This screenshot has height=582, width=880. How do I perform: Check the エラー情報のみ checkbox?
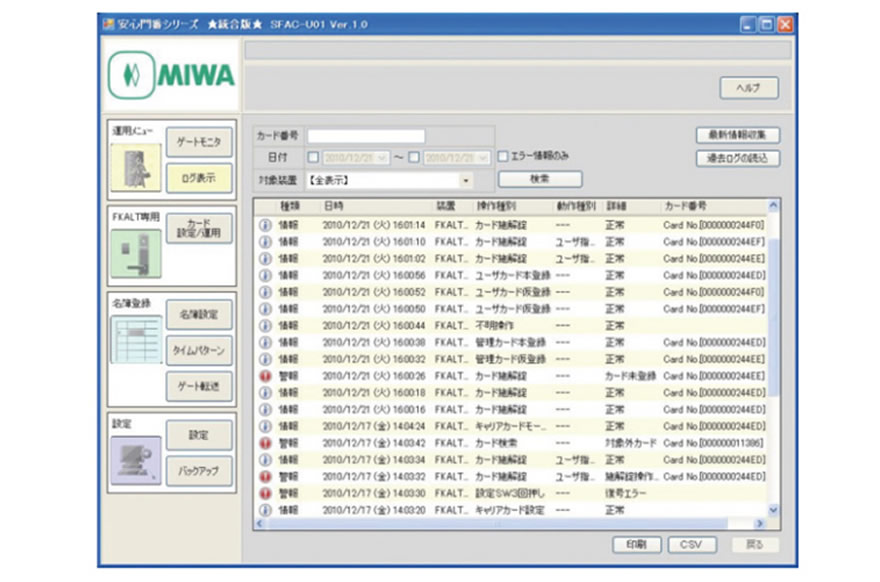[x=503, y=156]
